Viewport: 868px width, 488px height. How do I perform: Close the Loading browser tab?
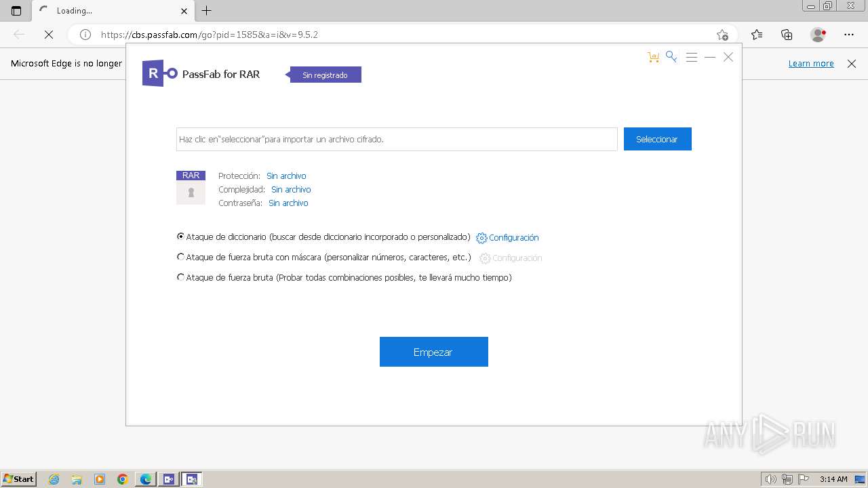click(x=184, y=11)
